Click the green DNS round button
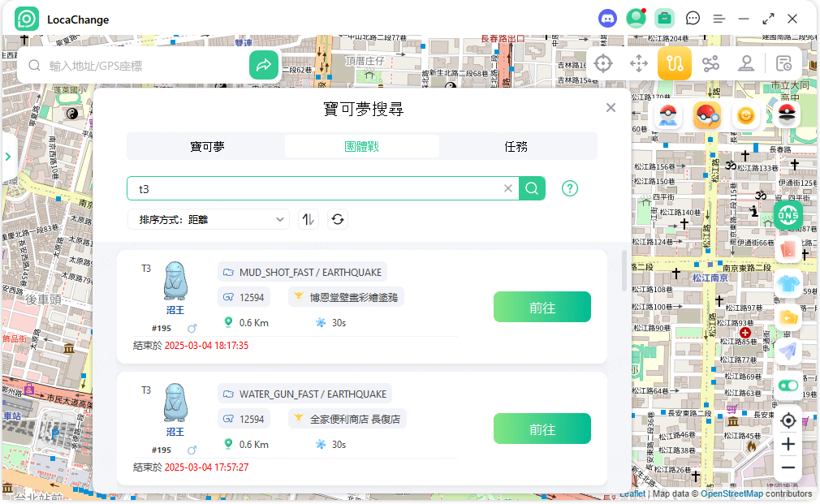 [788, 215]
